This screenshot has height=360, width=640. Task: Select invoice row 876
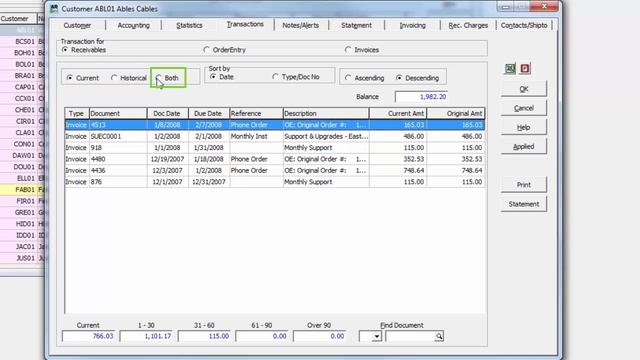pyautogui.click(x=275, y=182)
